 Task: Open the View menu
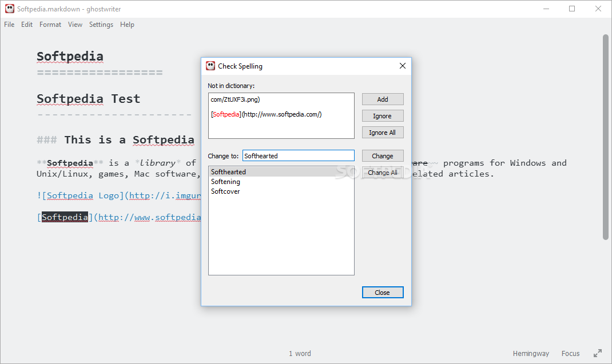(75, 25)
